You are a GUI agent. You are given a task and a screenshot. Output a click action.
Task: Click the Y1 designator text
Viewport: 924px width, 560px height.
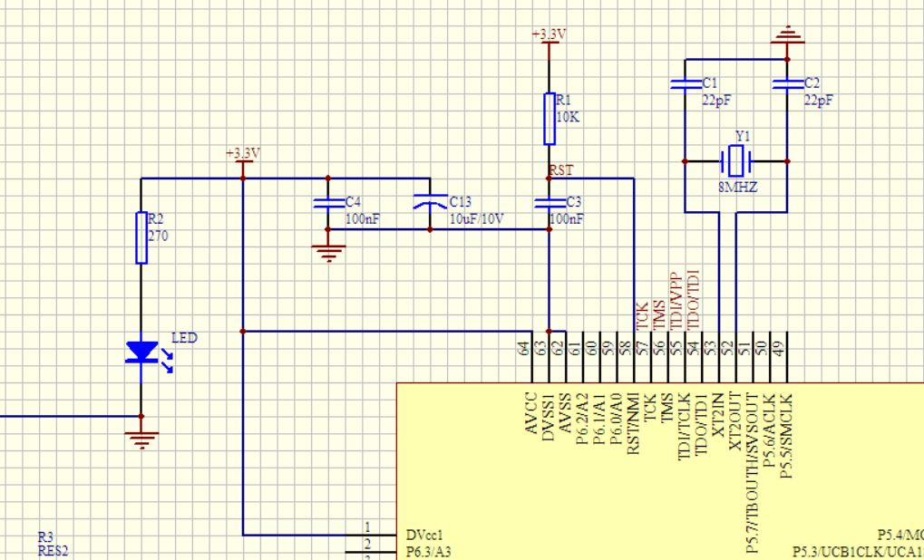pos(743,136)
